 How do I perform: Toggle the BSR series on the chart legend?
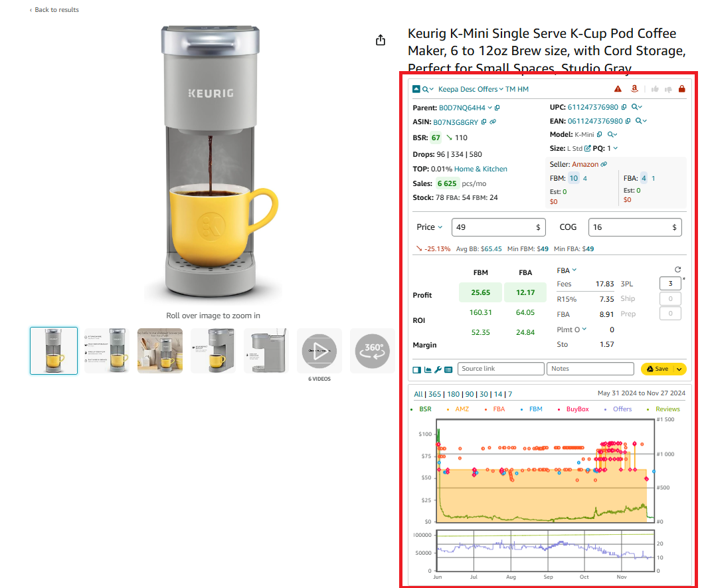pos(424,409)
